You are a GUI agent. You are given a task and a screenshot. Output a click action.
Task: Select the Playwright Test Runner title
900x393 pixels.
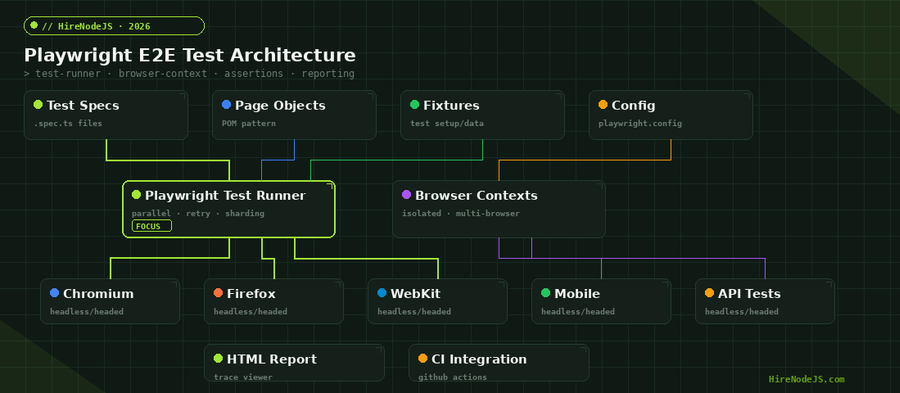225,196
